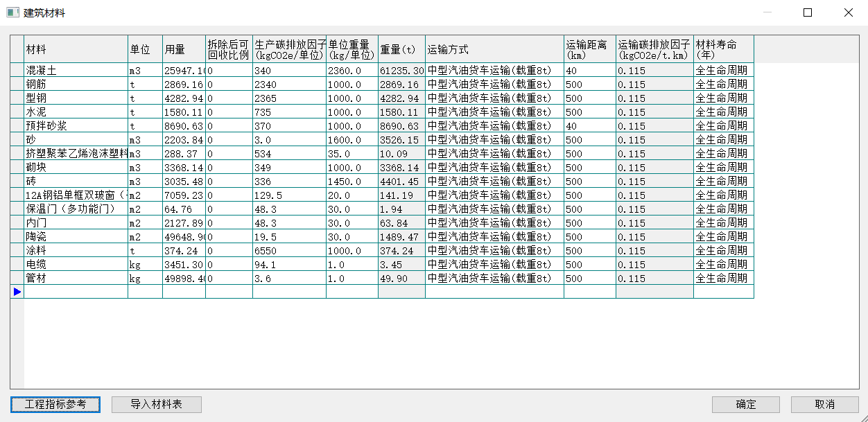The height and width of the screenshot is (422, 868).
Task: Click the 运输距离 column header
Action: pos(589,49)
